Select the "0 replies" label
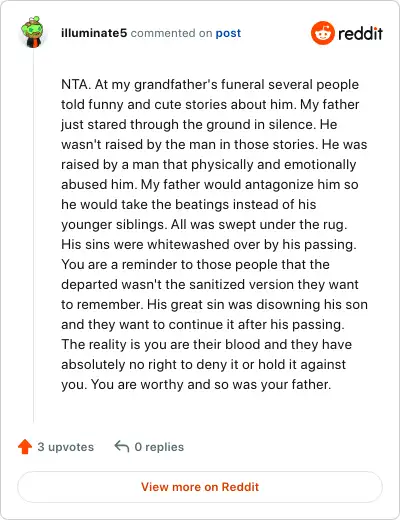 [159, 447]
